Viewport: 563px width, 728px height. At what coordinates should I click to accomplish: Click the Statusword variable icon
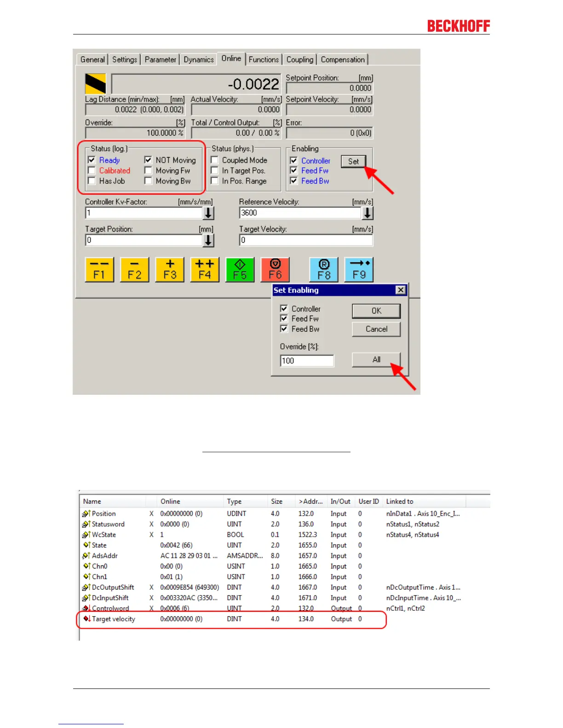tap(86, 524)
